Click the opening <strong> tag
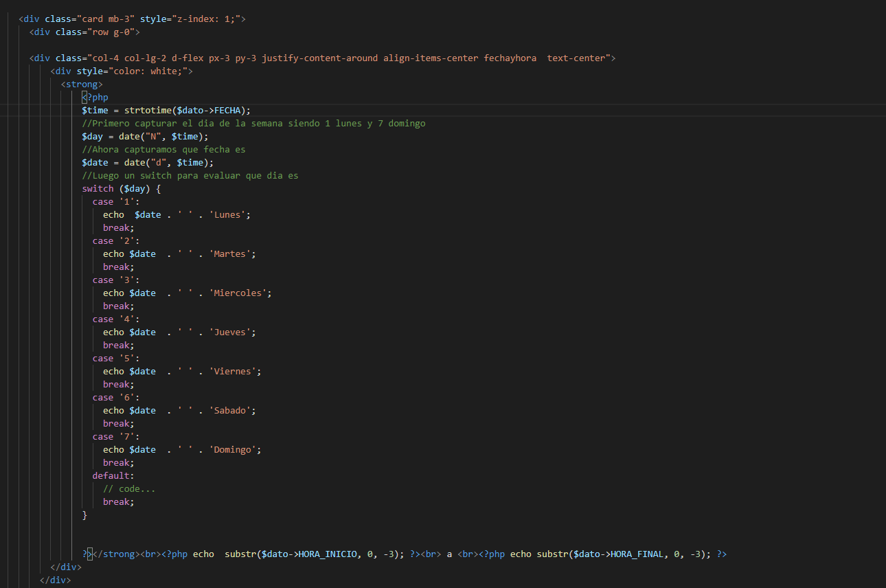The image size is (886, 588). [x=82, y=84]
